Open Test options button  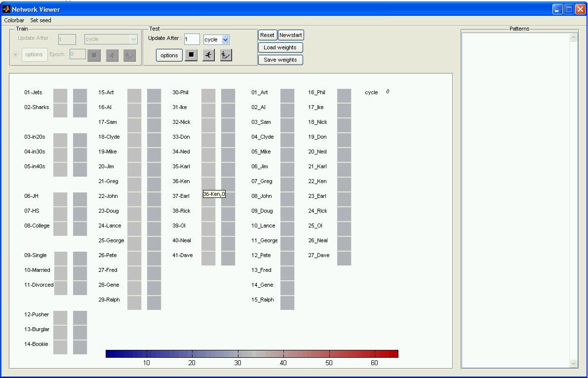coord(169,55)
